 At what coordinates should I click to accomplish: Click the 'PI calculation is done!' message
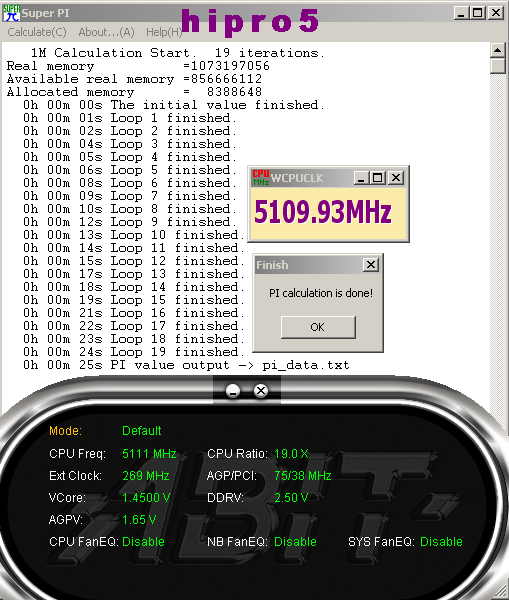point(321,293)
